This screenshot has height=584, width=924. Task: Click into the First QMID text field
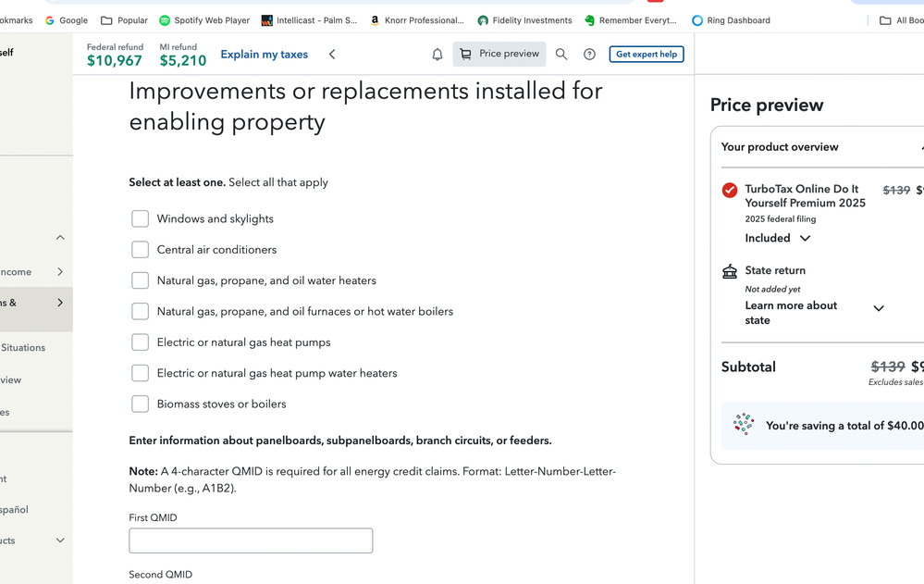pos(251,541)
